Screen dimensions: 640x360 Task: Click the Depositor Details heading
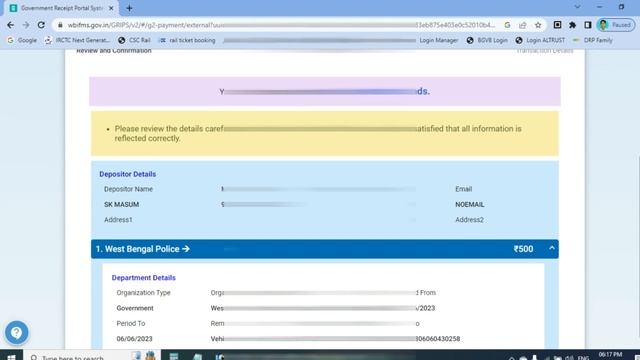pos(127,174)
